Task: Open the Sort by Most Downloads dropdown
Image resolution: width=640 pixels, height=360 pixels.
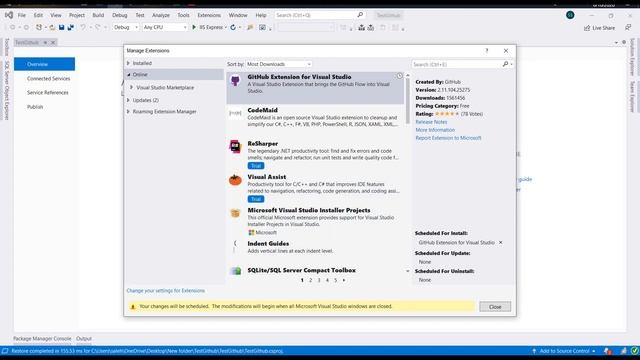Action: point(278,64)
